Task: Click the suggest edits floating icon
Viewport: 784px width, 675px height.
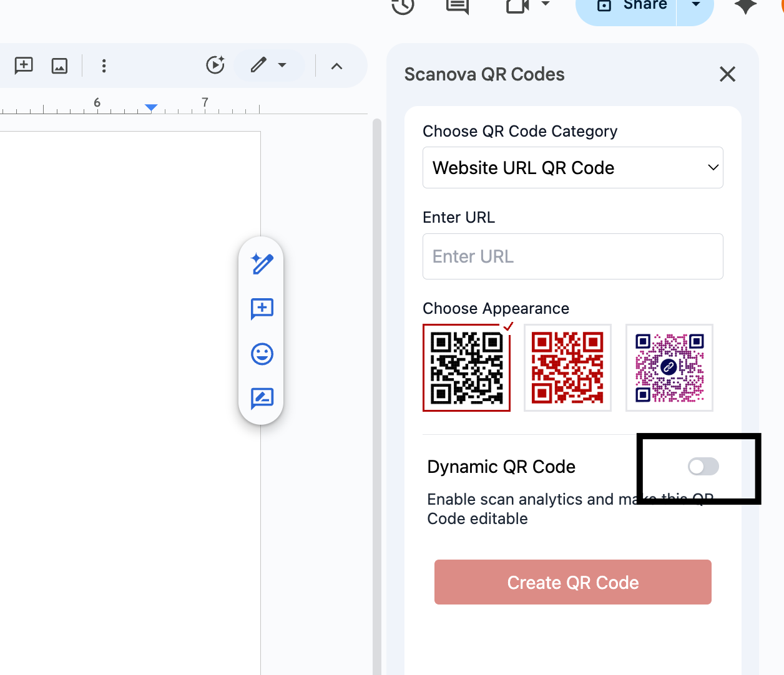Action: click(x=262, y=398)
